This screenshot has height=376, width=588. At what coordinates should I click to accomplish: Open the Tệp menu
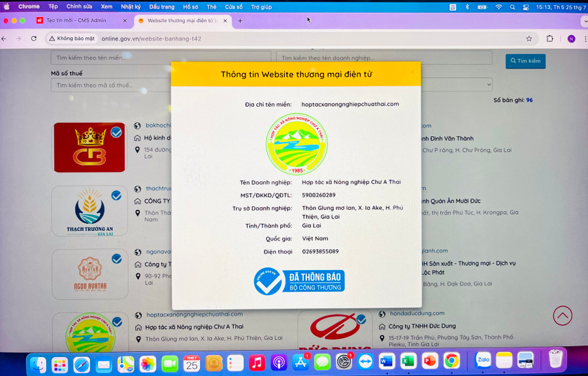(53, 7)
